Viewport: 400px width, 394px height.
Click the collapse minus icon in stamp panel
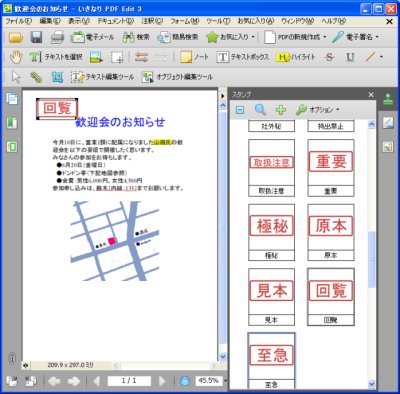(240, 110)
